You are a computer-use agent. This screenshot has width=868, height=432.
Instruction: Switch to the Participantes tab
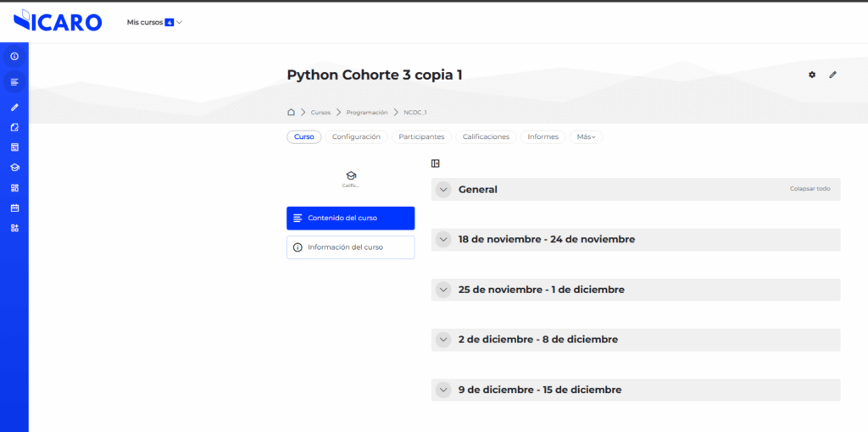pyautogui.click(x=422, y=136)
